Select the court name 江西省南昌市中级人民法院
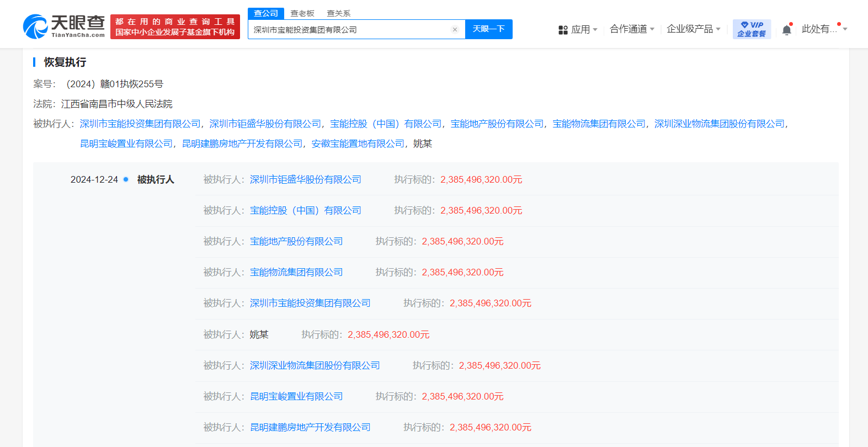The image size is (868, 447). click(117, 104)
